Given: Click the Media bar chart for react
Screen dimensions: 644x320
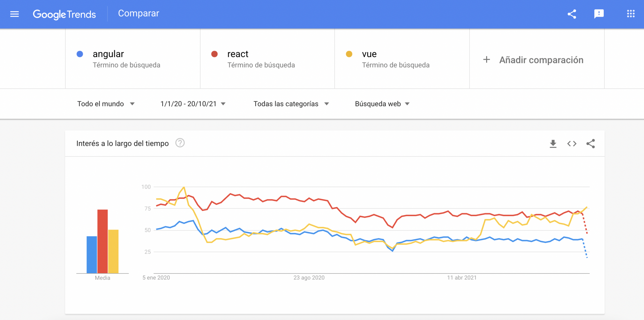Looking at the screenshot, I should 103,242.
